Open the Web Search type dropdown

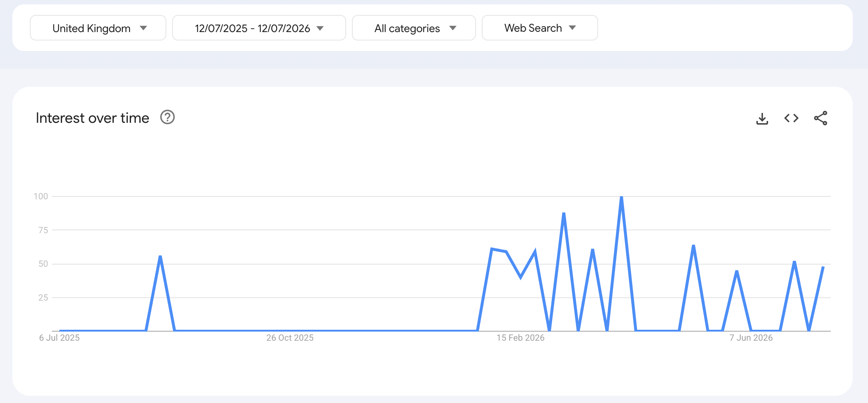point(540,28)
